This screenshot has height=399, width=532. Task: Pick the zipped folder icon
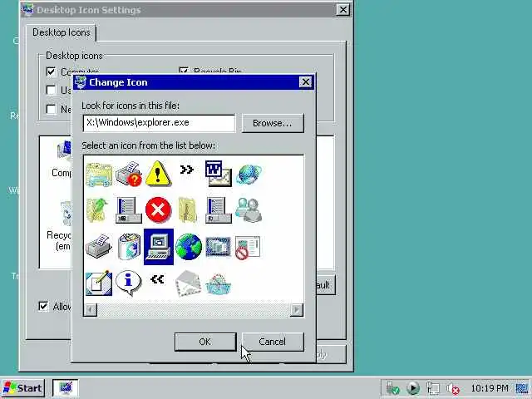tap(188, 210)
